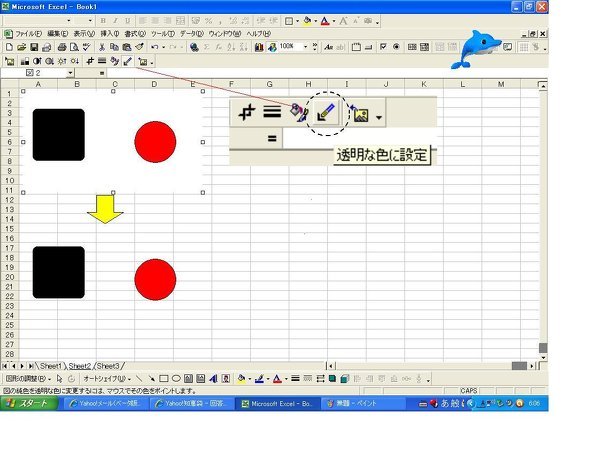Click the Less Contrast button
This screenshot has width=600, height=450.
pos(50,61)
